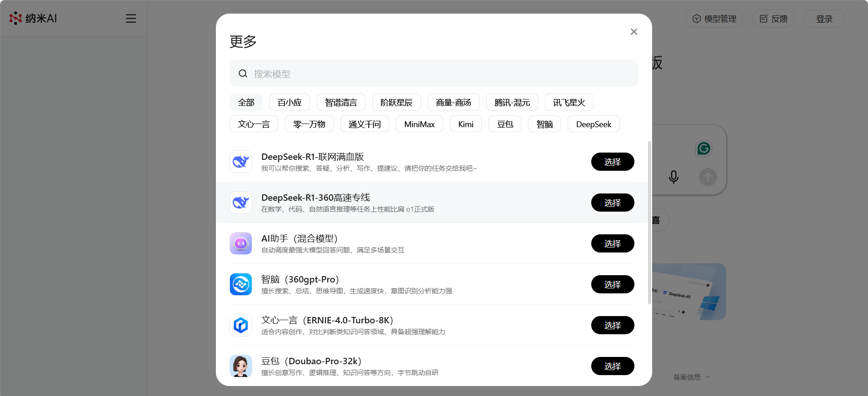Image resolution: width=868 pixels, height=396 pixels.
Task: Filter models by MiniMax
Action: tap(419, 124)
